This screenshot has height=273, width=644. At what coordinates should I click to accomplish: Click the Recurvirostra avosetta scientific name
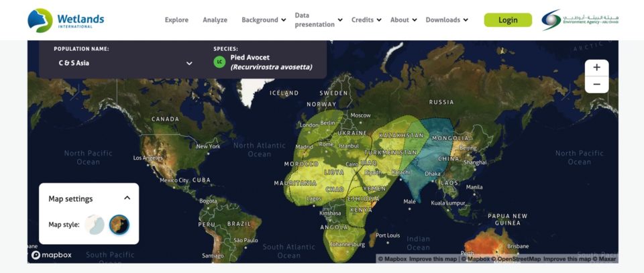(271, 67)
